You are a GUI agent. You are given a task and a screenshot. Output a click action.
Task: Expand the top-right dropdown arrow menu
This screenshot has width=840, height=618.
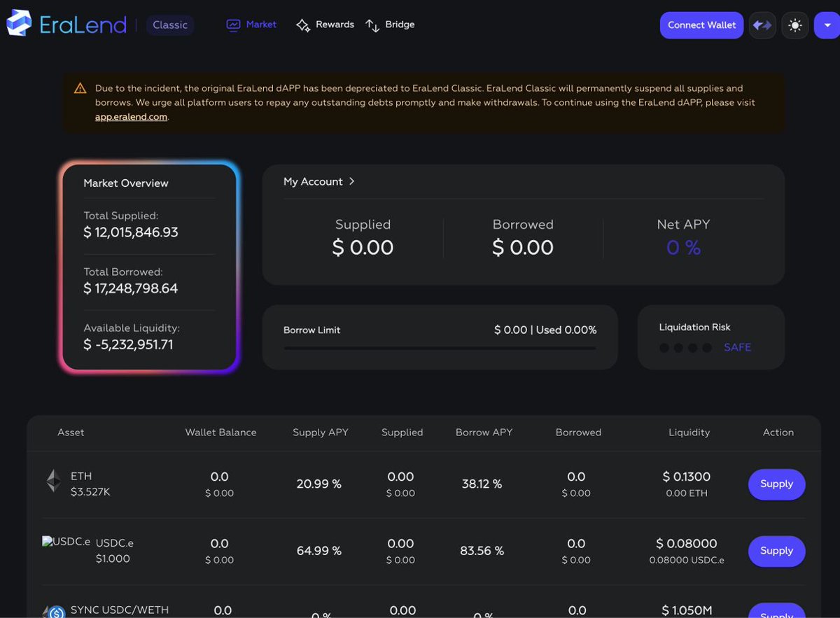point(827,25)
